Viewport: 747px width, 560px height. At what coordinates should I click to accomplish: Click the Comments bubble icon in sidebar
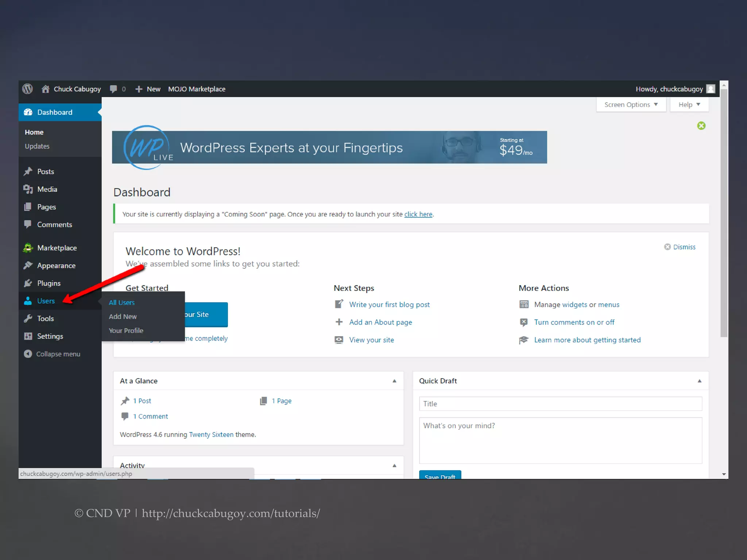tap(28, 224)
